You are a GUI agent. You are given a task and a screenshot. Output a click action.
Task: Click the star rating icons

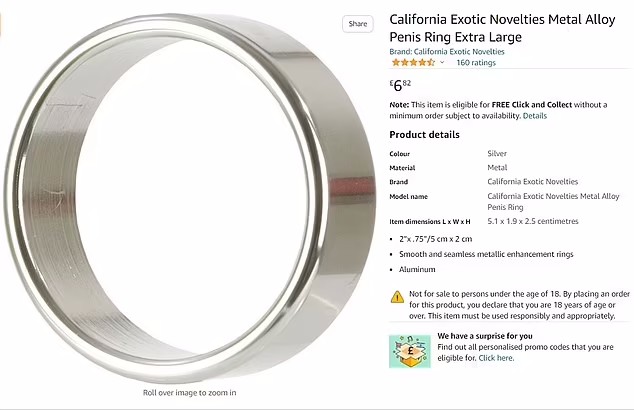click(412, 62)
